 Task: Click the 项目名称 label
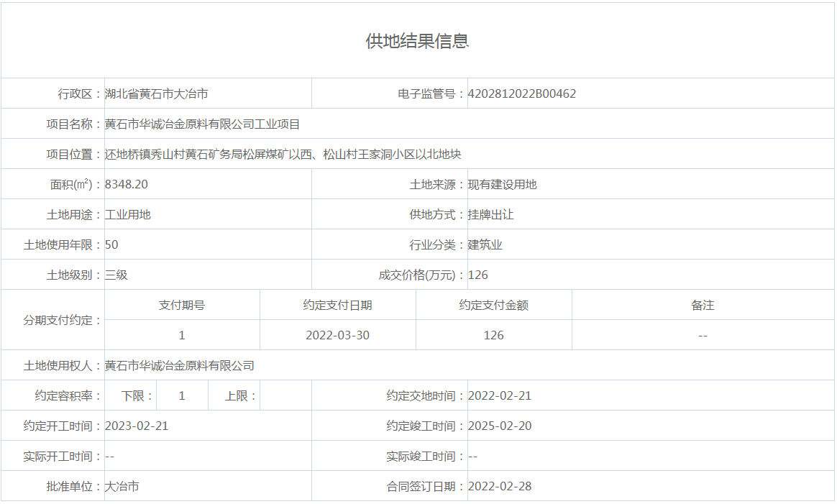click(73, 124)
